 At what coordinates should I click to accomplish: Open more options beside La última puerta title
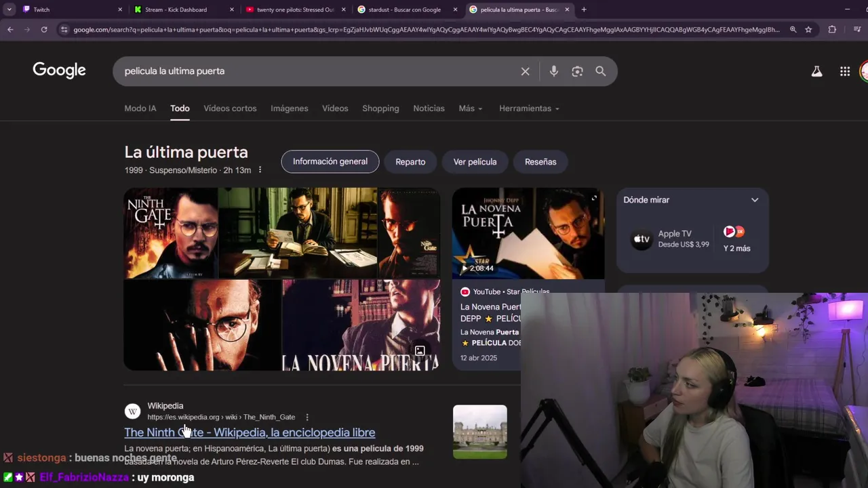260,170
